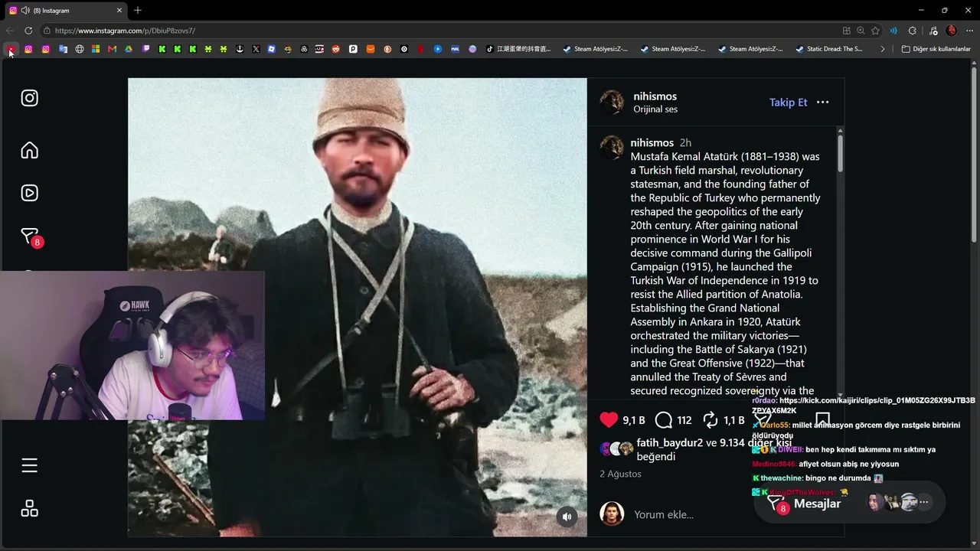Open the zoom magnifier in address bar
Screen dimensions: 980x551
click(x=861, y=31)
